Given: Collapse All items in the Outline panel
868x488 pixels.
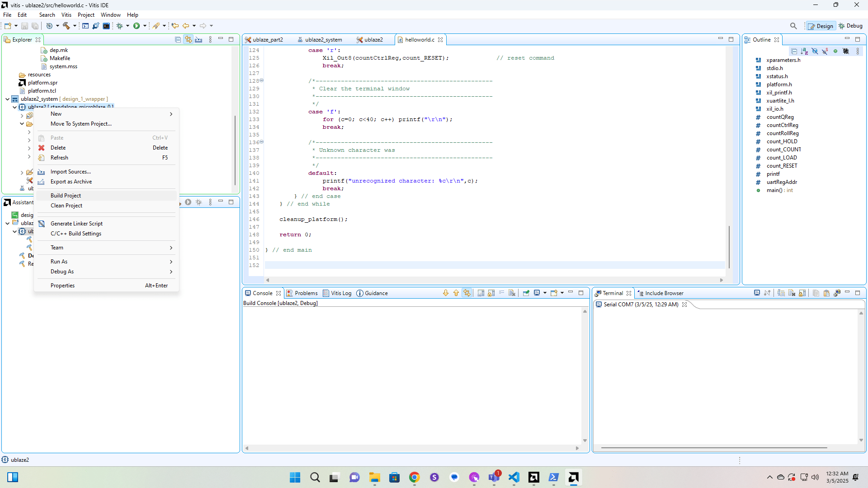Looking at the screenshot, I should tap(794, 51).
